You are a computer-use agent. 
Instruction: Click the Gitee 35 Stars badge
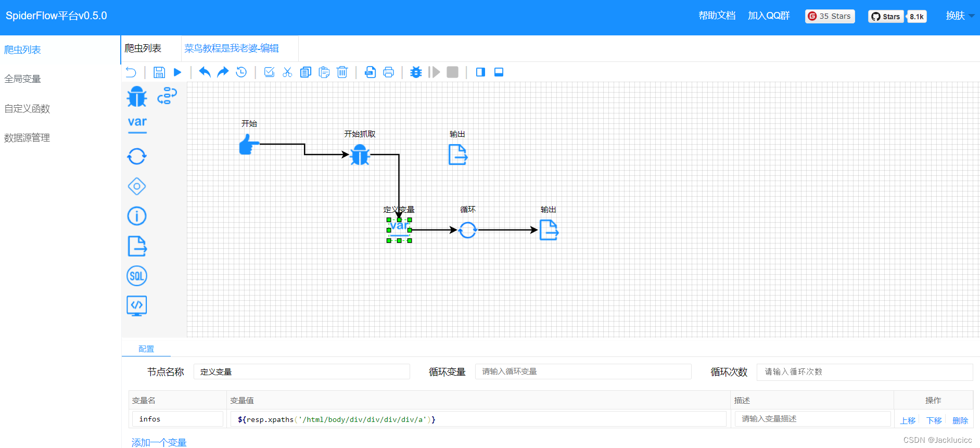click(x=830, y=16)
